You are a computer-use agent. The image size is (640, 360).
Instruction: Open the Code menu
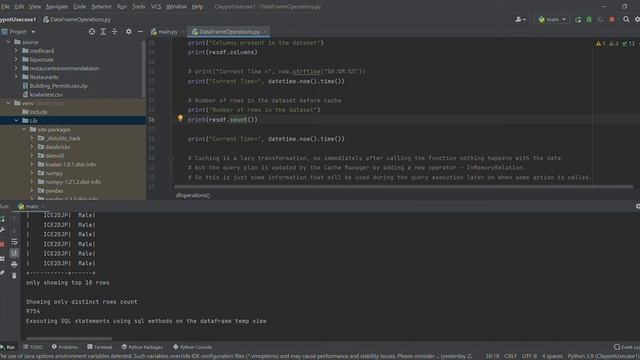click(x=80, y=7)
